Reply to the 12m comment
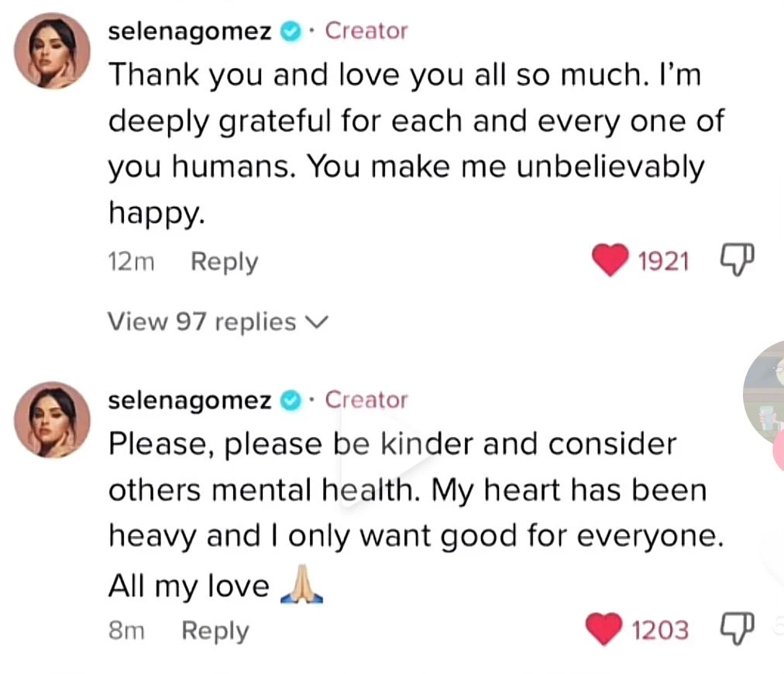784x674 pixels. click(225, 262)
